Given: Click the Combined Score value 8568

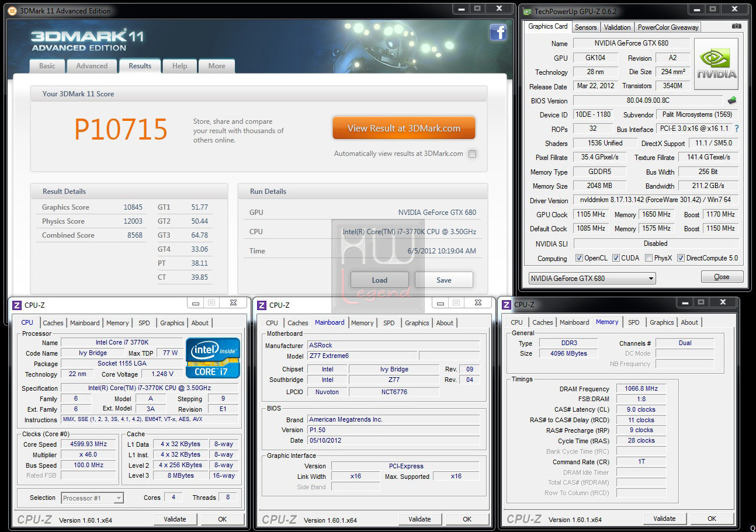Looking at the screenshot, I should coord(134,235).
